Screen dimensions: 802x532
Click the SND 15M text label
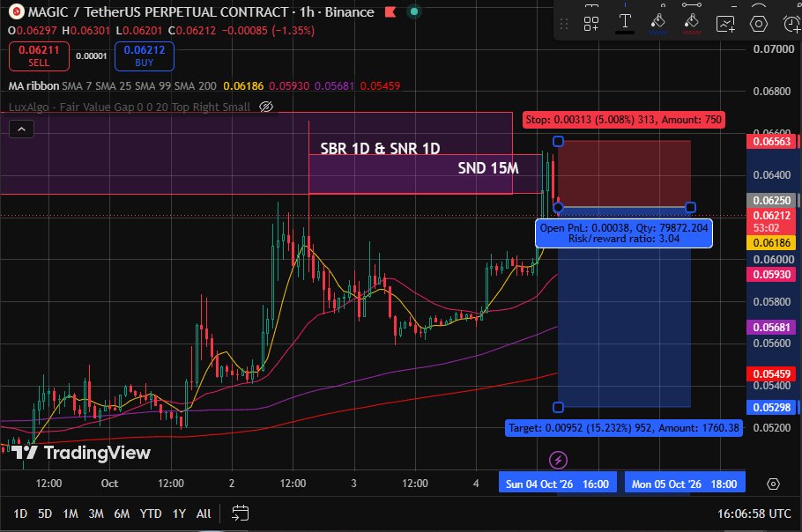coord(488,168)
